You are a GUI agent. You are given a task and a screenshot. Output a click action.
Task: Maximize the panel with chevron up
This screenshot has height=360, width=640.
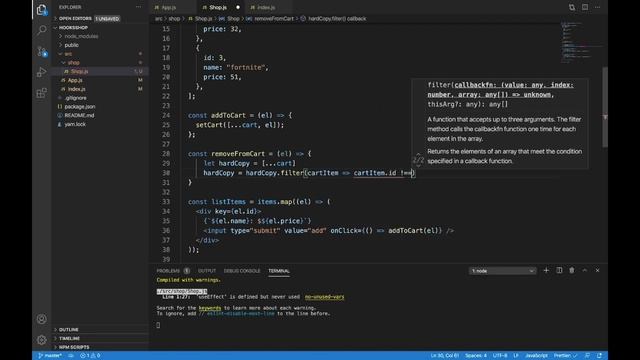[x=584, y=271]
